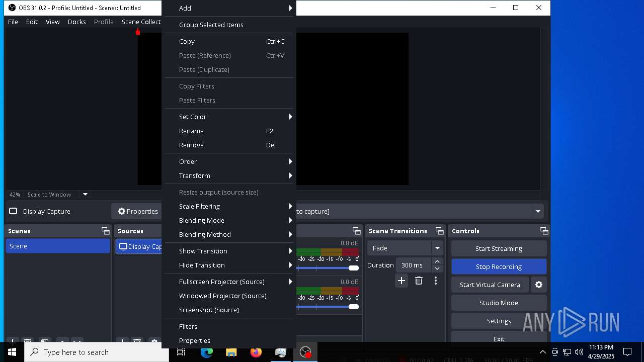
Task: Pop out the Scenes dock
Action: (105, 231)
